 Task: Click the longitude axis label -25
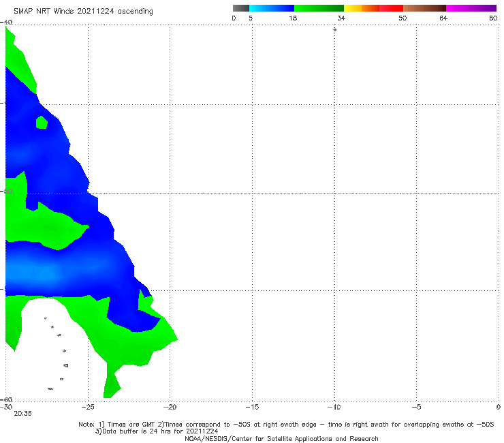click(88, 407)
